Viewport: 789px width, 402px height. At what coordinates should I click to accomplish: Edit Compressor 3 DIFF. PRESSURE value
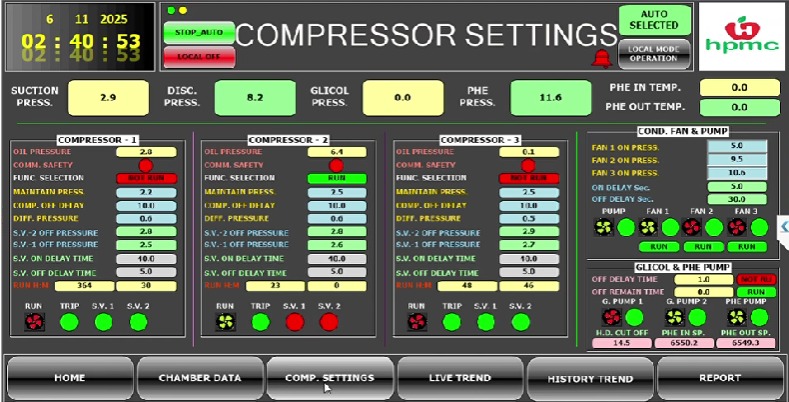tap(529, 219)
